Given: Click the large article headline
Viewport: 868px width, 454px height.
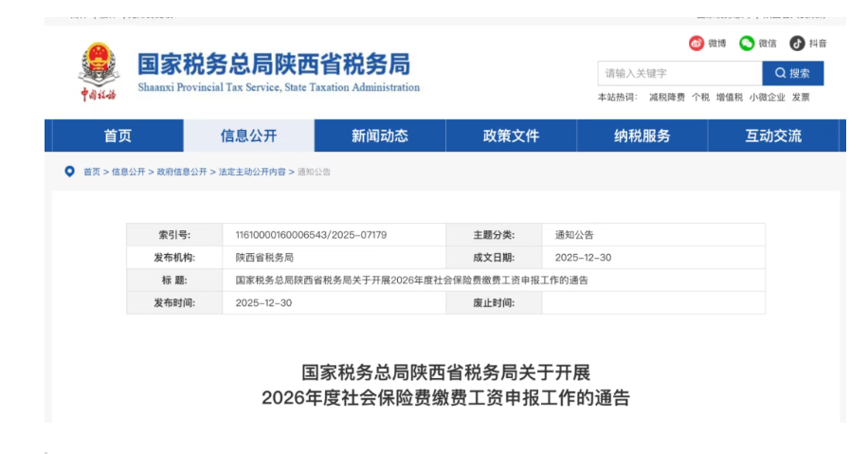Looking at the screenshot, I should point(445,386).
